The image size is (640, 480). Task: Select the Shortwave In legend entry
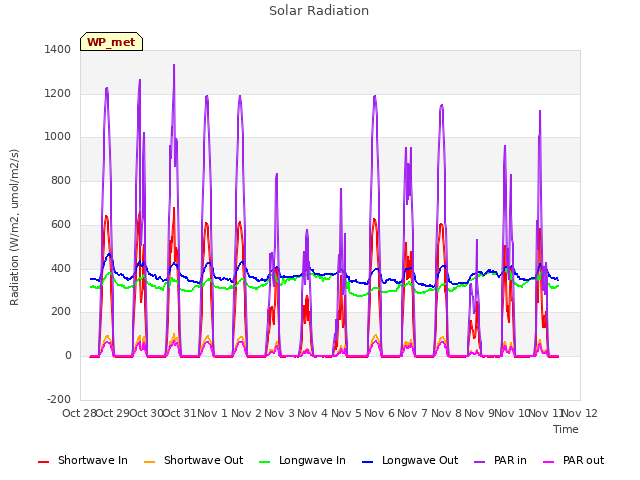click(x=83, y=460)
